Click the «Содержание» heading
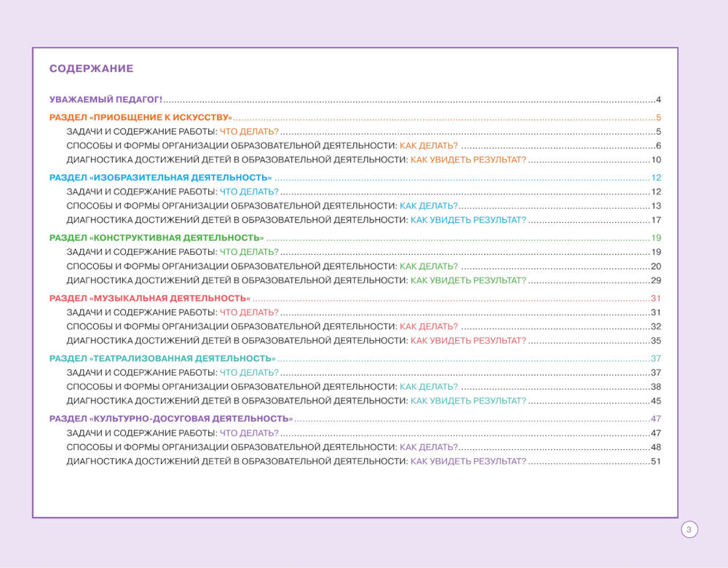The height and width of the screenshot is (568, 728). pos(91,69)
